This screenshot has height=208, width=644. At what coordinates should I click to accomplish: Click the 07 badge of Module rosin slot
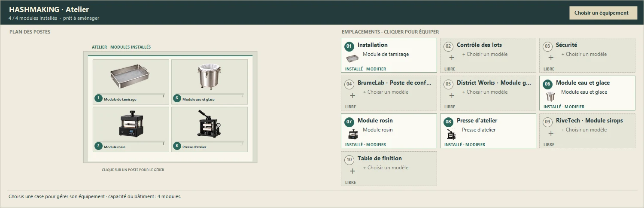tap(349, 122)
